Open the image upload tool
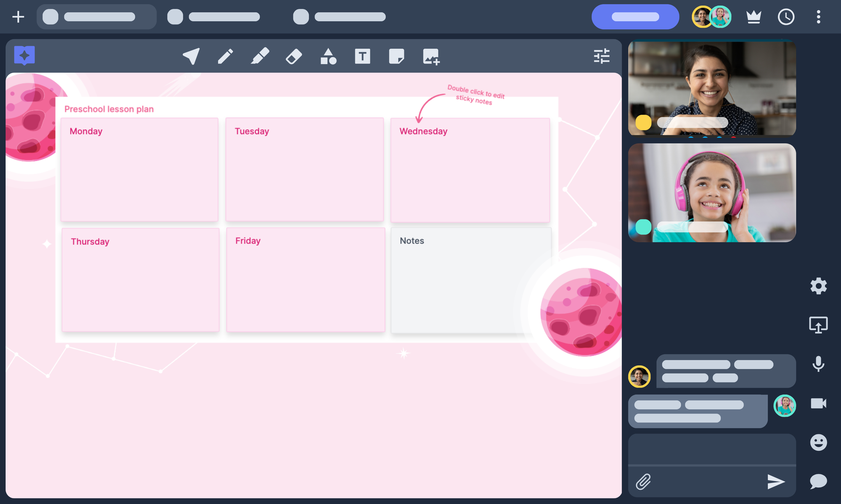The width and height of the screenshot is (841, 504). click(431, 56)
